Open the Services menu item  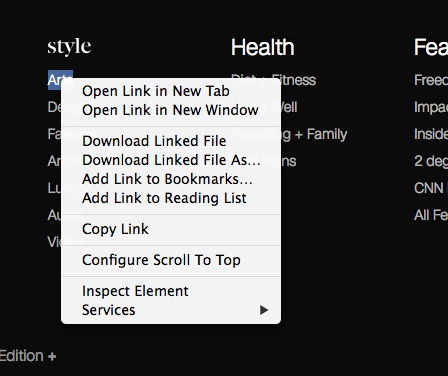point(171,310)
